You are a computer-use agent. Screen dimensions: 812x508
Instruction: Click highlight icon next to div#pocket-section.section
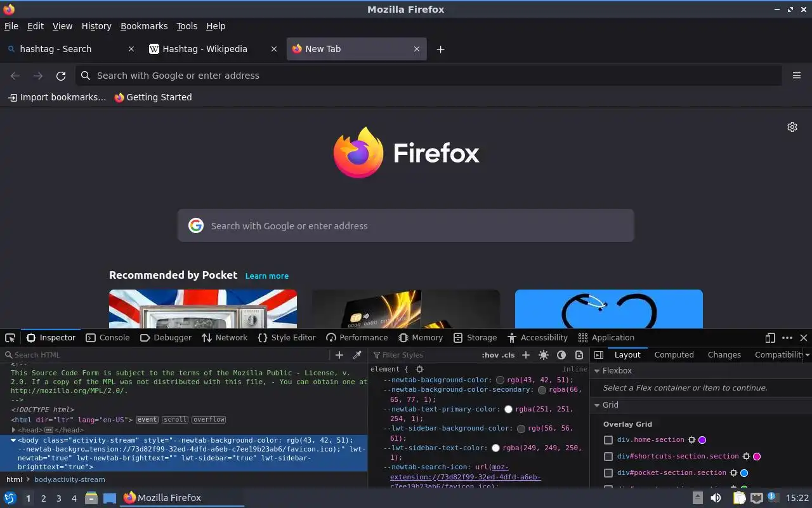click(x=734, y=472)
